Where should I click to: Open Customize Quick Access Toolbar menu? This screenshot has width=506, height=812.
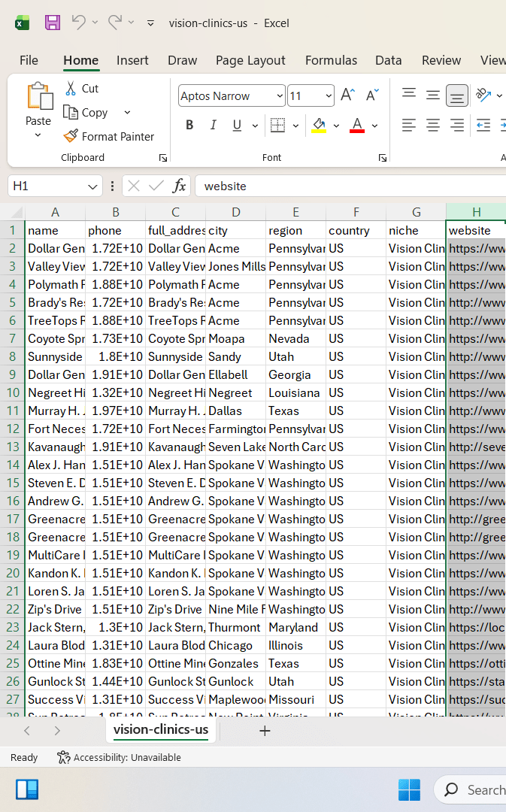[150, 23]
